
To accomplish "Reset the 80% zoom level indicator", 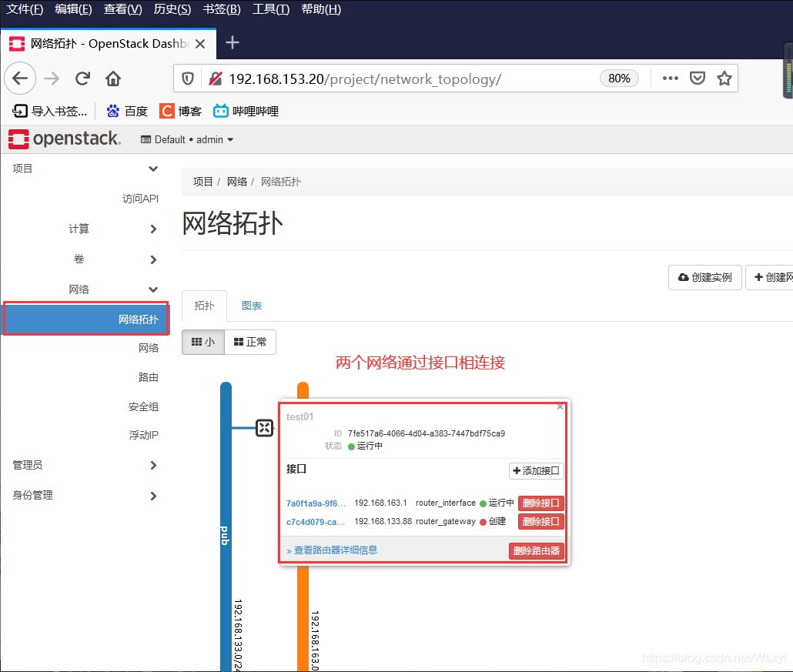I will 619,79.
